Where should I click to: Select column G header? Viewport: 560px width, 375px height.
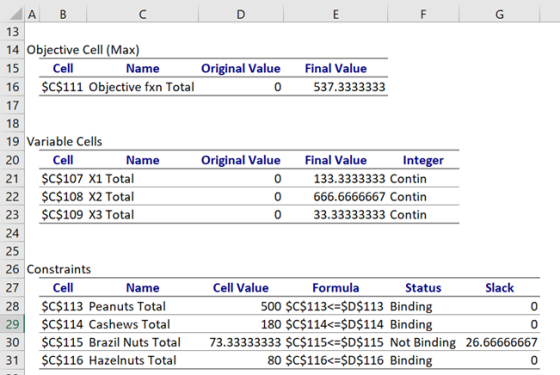(x=500, y=14)
